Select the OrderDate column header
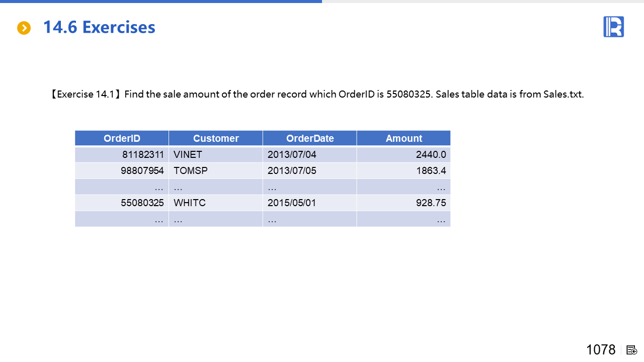Viewport: 644px width, 362px height. coord(310,138)
